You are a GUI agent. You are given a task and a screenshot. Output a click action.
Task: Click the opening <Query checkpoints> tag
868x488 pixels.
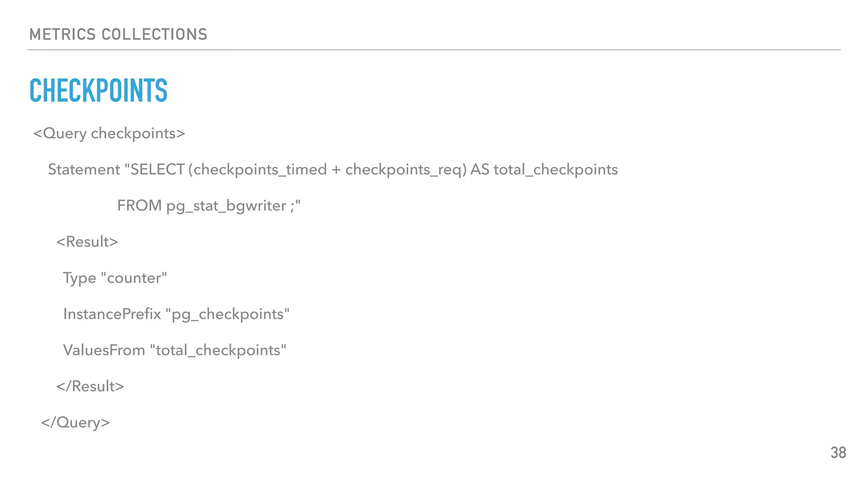[109, 133]
